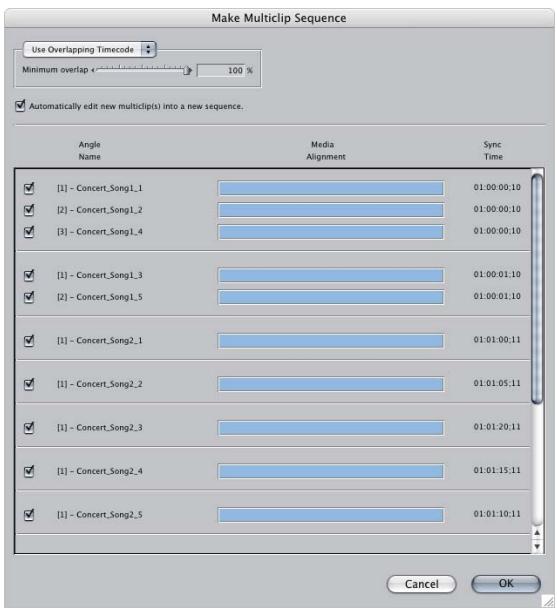Uncheck the Concert_Song1_3 angle checkbox
This screenshot has width=557, height=609.
click(x=29, y=275)
